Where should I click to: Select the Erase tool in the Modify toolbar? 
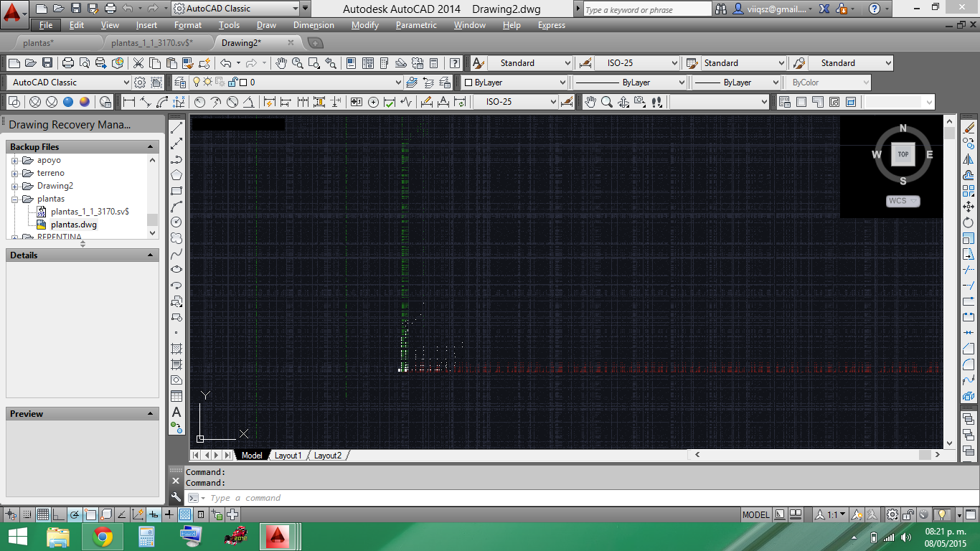[x=969, y=128]
